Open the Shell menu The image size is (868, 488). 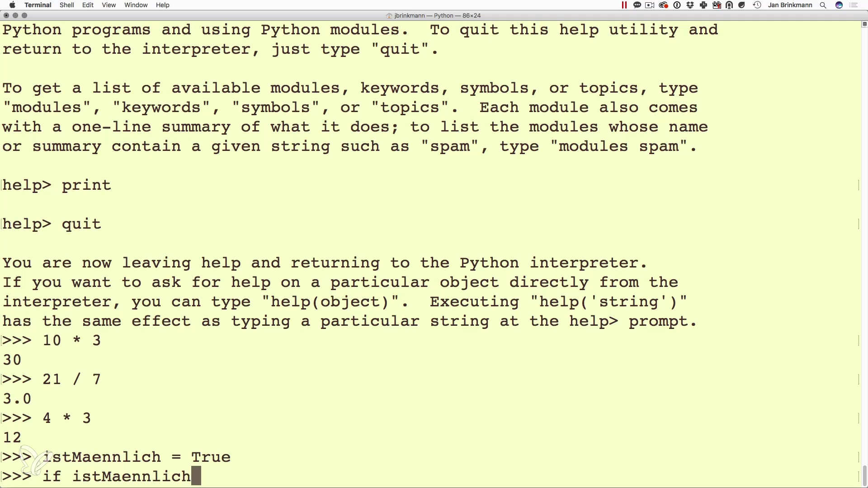tap(67, 5)
